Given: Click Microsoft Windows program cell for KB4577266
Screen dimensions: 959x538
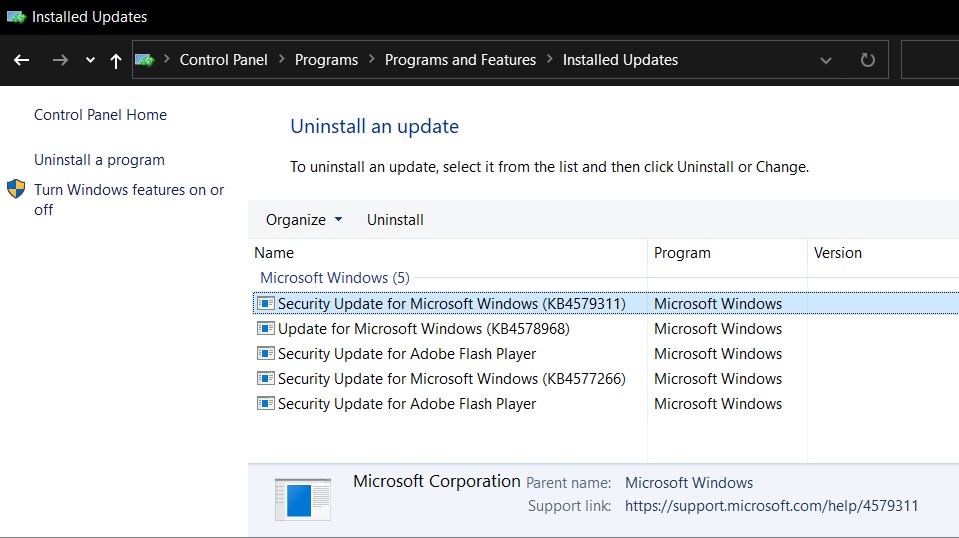Looking at the screenshot, I should [718, 379].
